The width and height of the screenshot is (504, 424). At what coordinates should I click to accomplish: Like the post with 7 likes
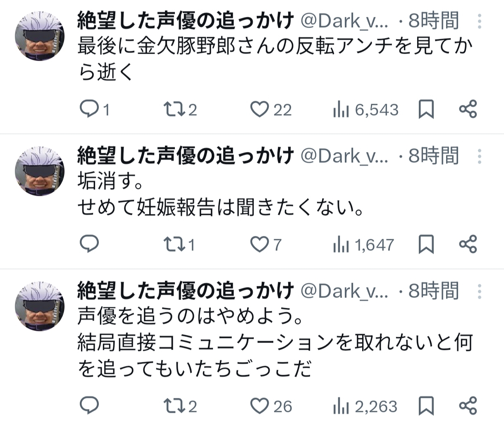click(260, 244)
